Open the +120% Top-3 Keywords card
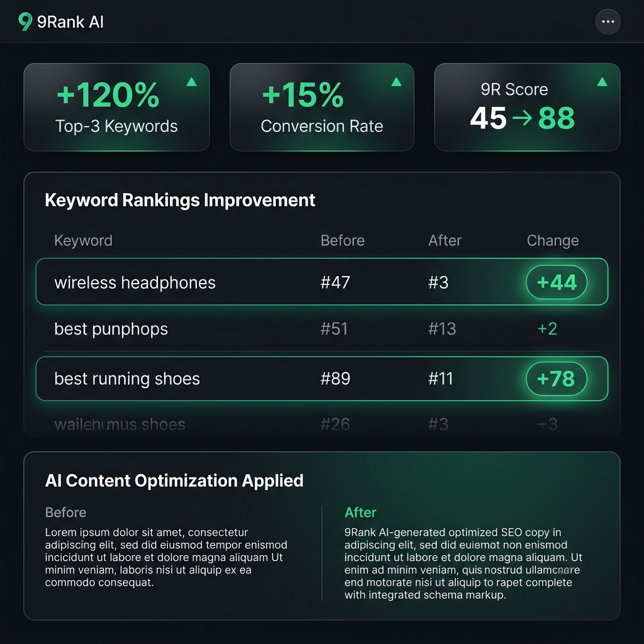Viewport: 644px width, 644px height. (x=116, y=107)
